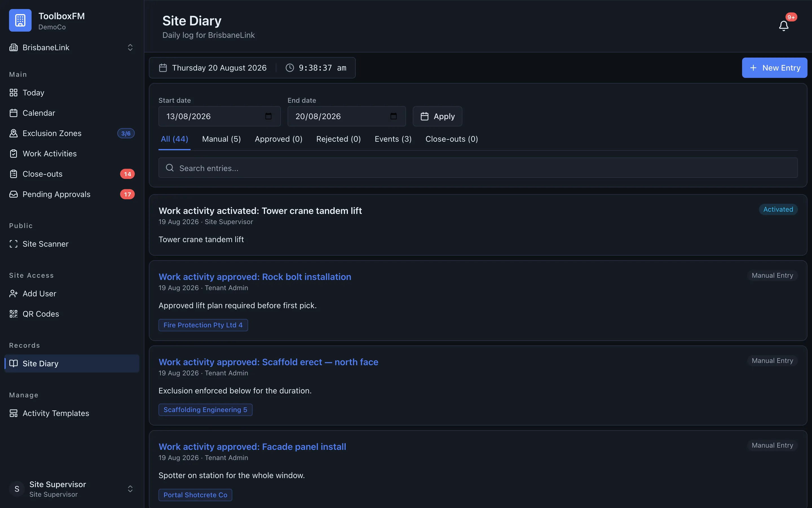This screenshot has width=812, height=508.
Task: Open the Scaffold erect north face entry
Action: click(268, 362)
